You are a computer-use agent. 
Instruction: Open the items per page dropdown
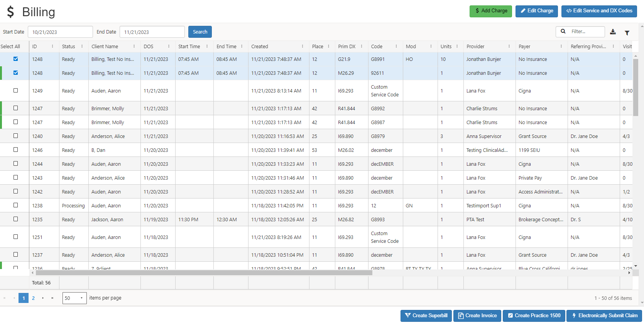(74, 298)
